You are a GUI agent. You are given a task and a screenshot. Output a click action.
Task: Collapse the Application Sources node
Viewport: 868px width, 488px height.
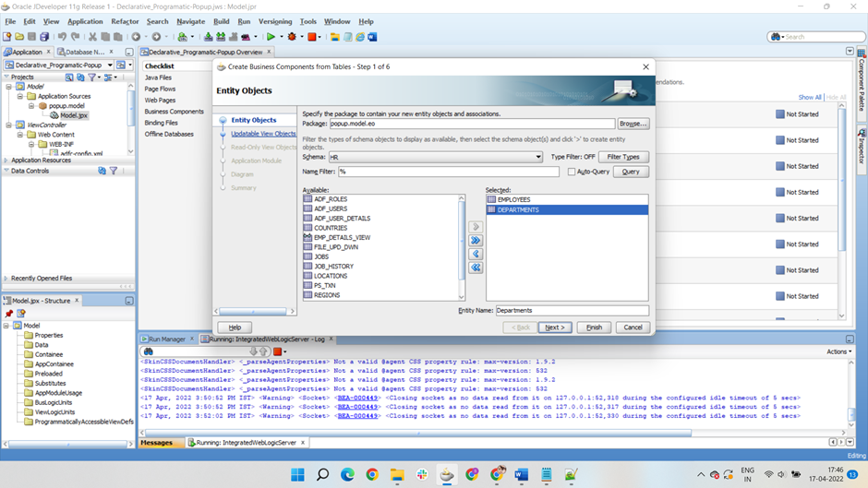20,96
